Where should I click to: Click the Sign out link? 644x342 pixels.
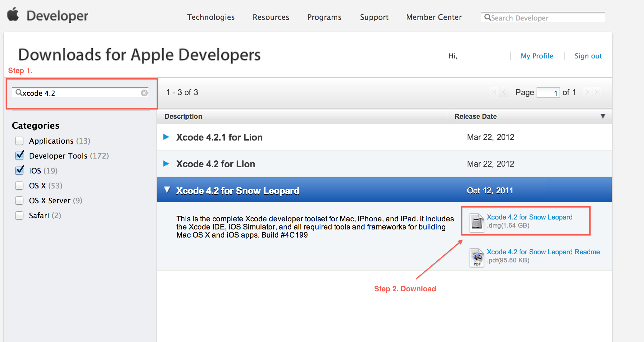(x=588, y=56)
